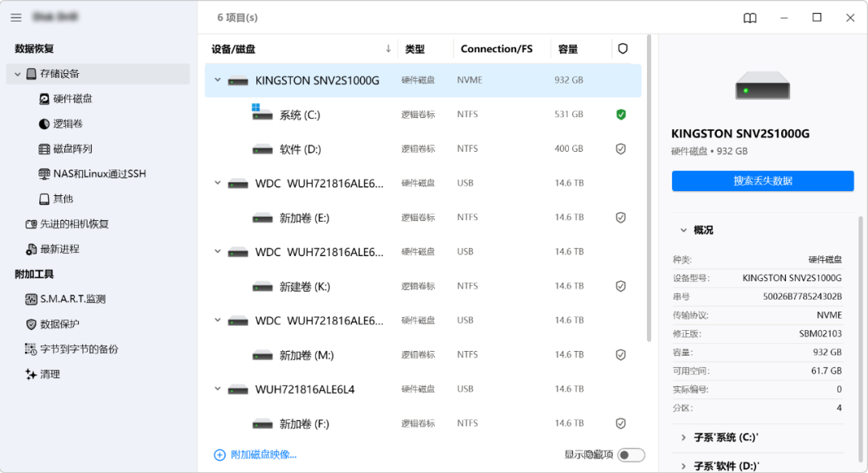The image size is (868, 473).
Task: Select the 新加卷 (E:) volume row
Action: (x=423, y=218)
